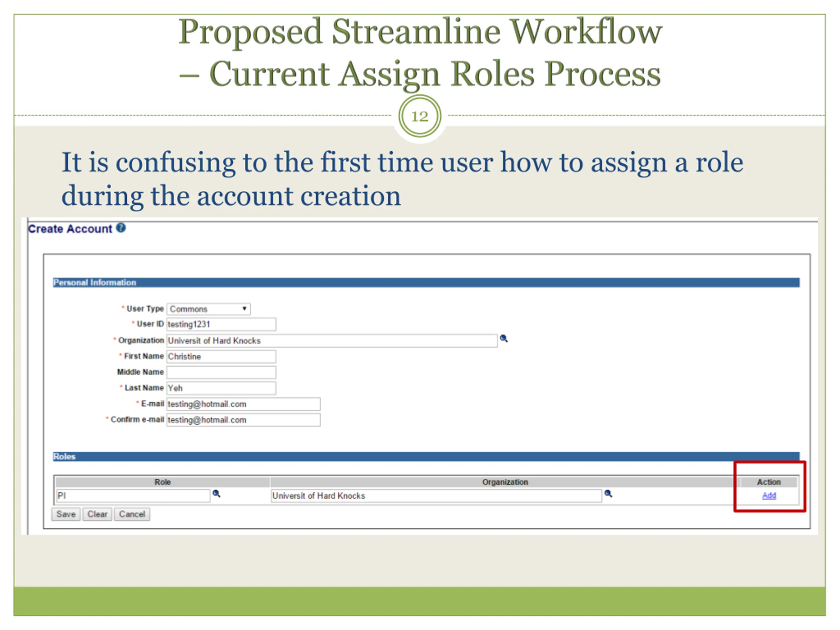Click the slide number 12 circle
The width and height of the screenshot is (840, 630).
(x=420, y=116)
